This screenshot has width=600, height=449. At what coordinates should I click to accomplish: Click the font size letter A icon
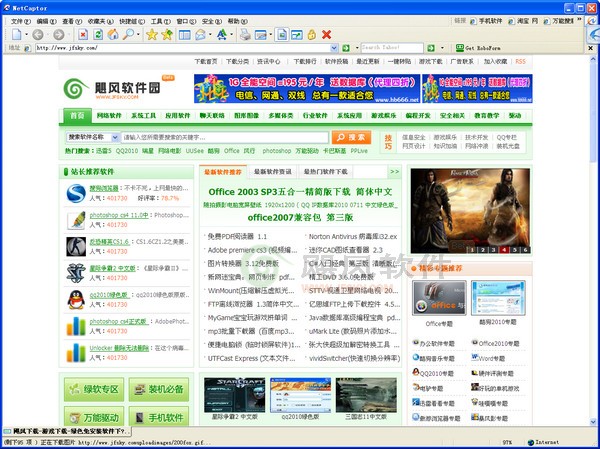222,35
